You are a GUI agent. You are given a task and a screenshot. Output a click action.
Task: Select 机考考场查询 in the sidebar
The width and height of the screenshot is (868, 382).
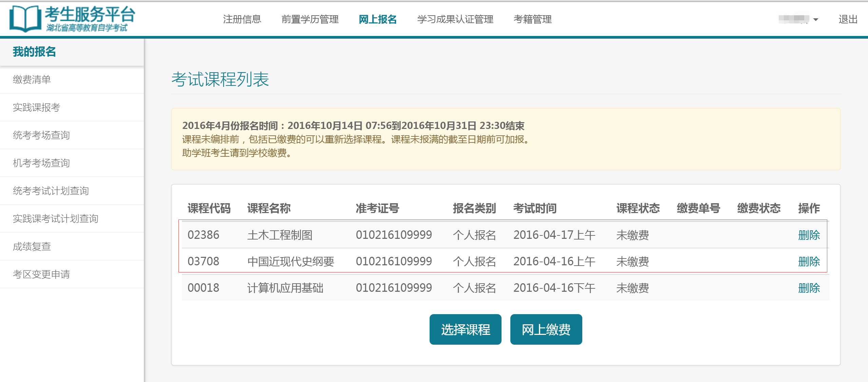(x=41, y=163)
